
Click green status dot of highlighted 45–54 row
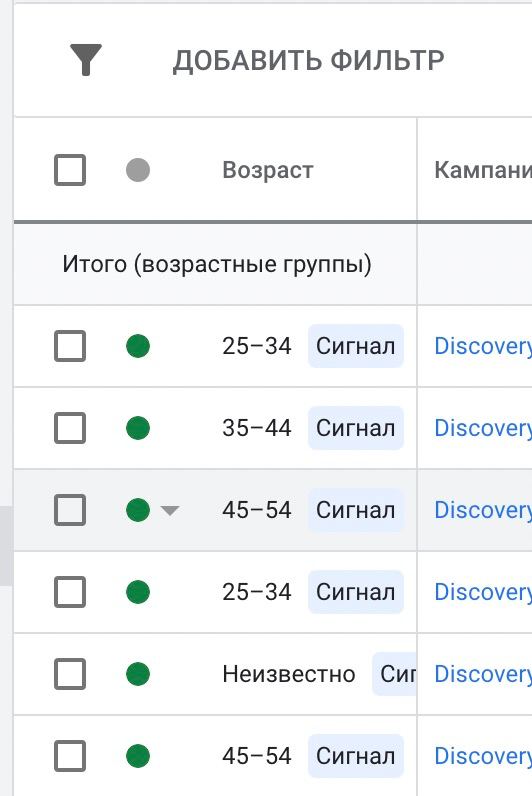(x=138, y=510)
